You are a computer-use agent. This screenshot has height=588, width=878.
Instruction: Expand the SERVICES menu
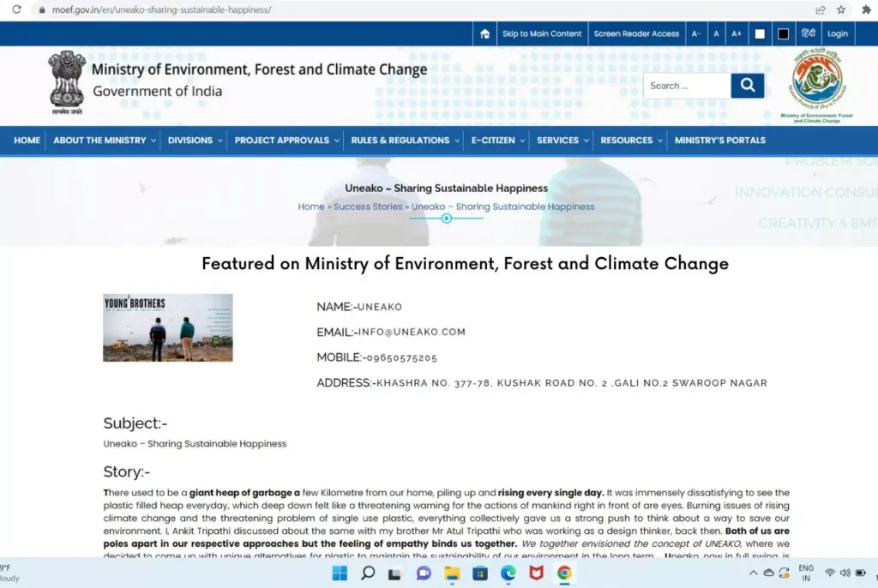(x=562, y=141)
